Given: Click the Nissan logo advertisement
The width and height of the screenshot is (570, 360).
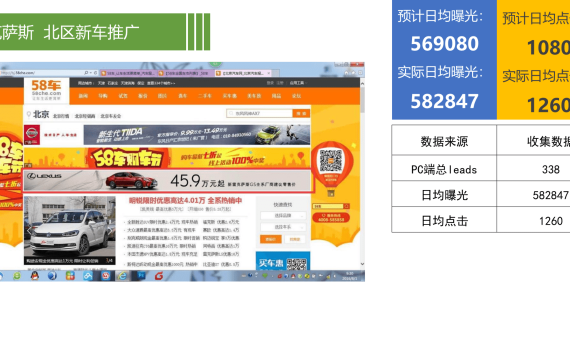Looking at the screenshot, I should (x=32, y=135).
